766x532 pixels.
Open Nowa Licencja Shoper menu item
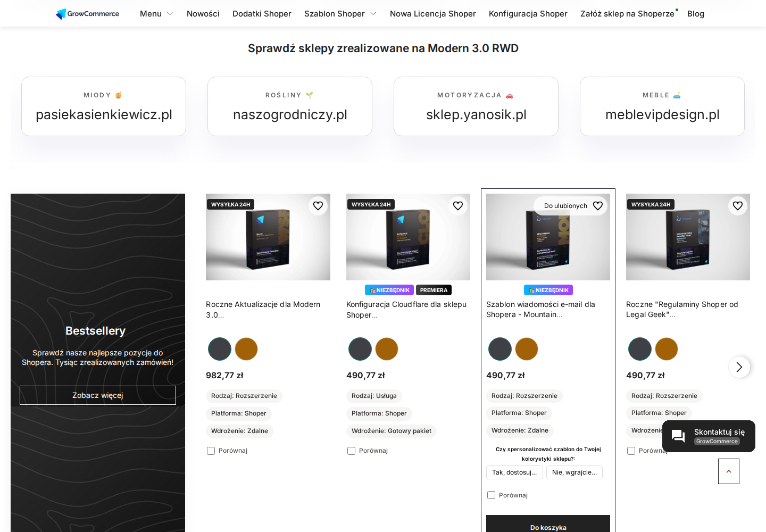coord(433,14)
